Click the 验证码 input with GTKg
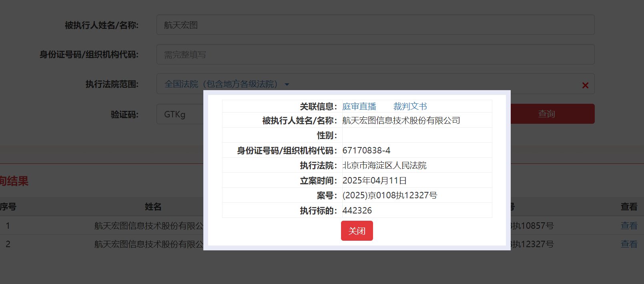Screen dimensions: 644x284 pyautogui.click(x=180, y=114)
